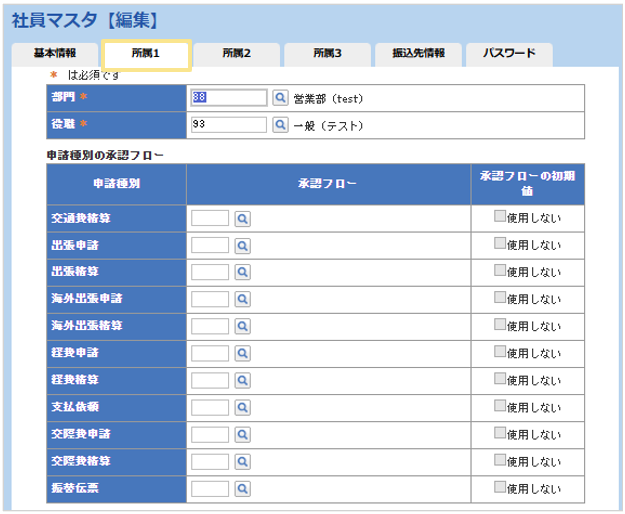Check 使用しない for 振替伝票
Viewport: 625px width, 514px height.
pyautogui.click(x=500, y=487)
